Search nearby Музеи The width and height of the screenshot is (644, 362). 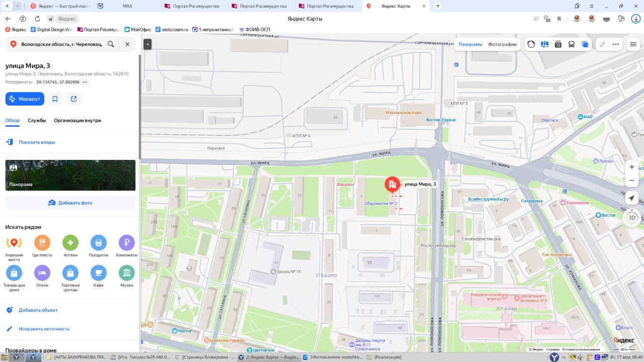click(127, 277)
